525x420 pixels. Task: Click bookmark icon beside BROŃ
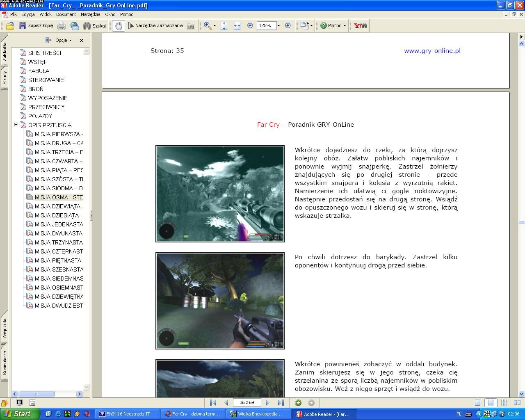[x=23, y=89]
